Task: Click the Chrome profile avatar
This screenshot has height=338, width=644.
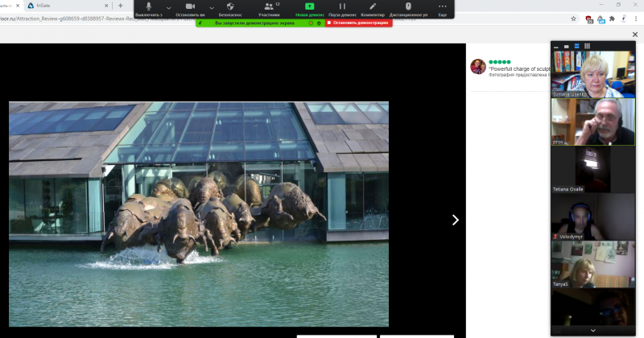Action: [624, 19]
